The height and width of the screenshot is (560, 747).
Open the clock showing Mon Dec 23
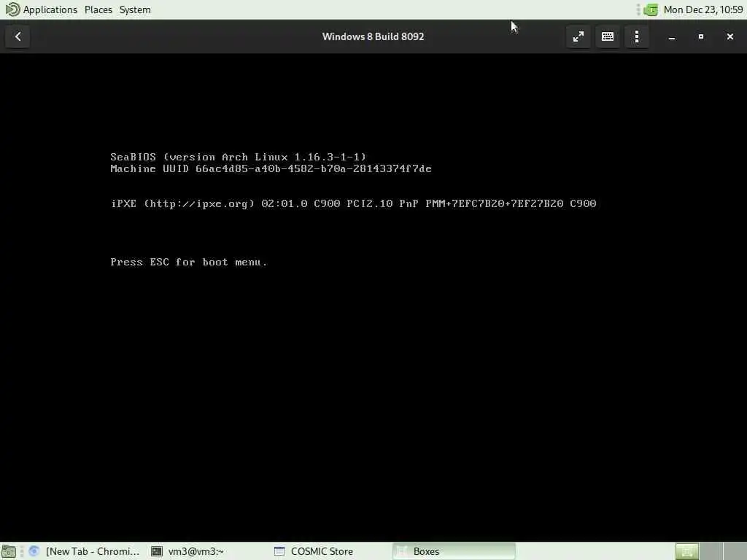703,9
